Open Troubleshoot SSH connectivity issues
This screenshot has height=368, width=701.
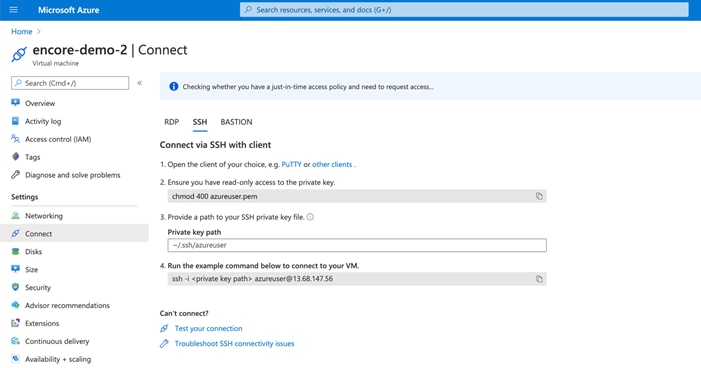pos(234,343)
